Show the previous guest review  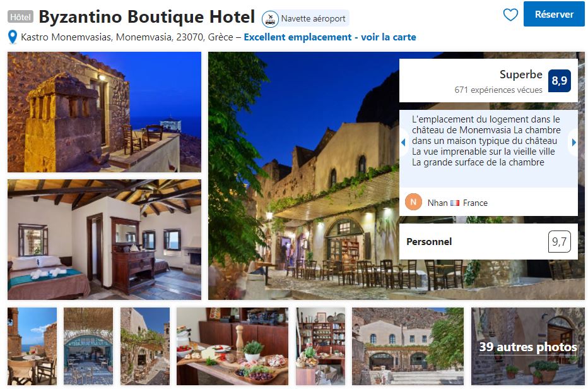[x=404, y=143]
